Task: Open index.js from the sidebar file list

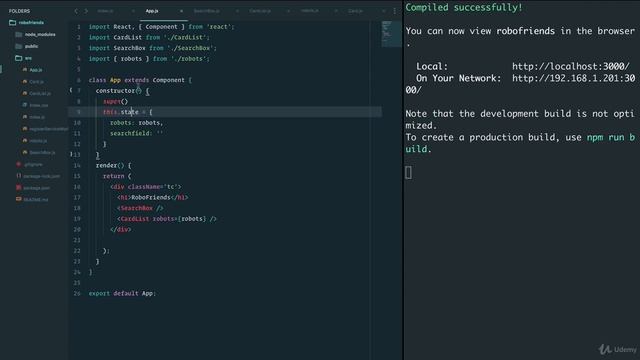Action: tap(37, 117)
